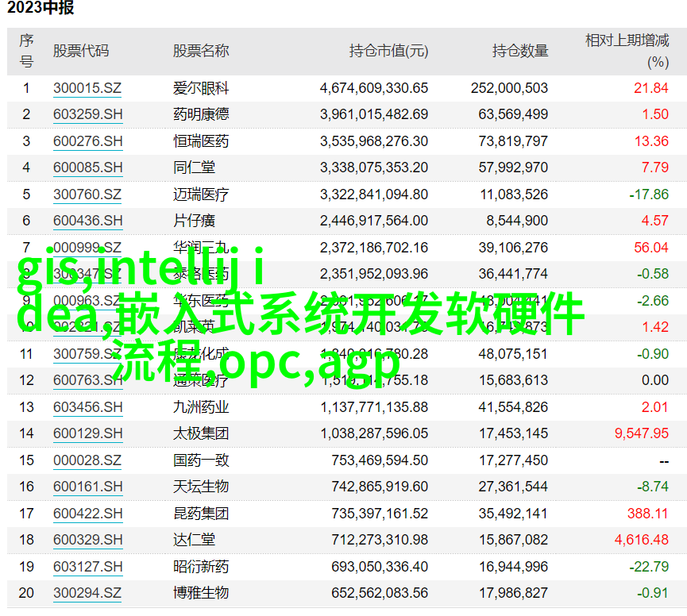Select the 388.11 change value

pyautogui.click(x=647, y=514)
